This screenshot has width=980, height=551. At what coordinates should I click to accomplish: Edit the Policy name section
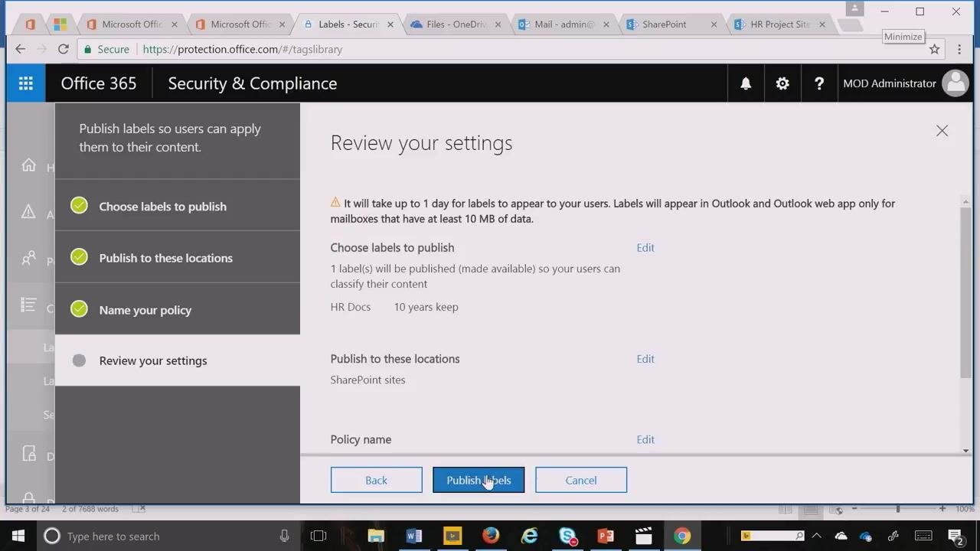pyautogui.click(x=645, y=439)
